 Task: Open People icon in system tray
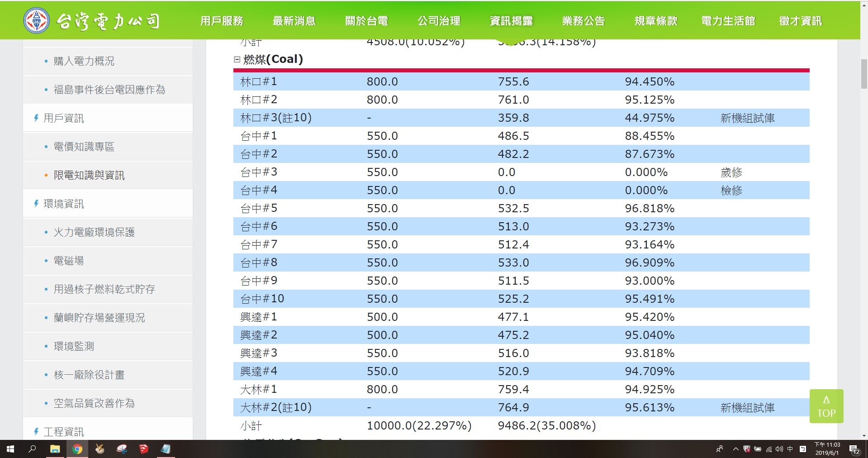point(719,449)
